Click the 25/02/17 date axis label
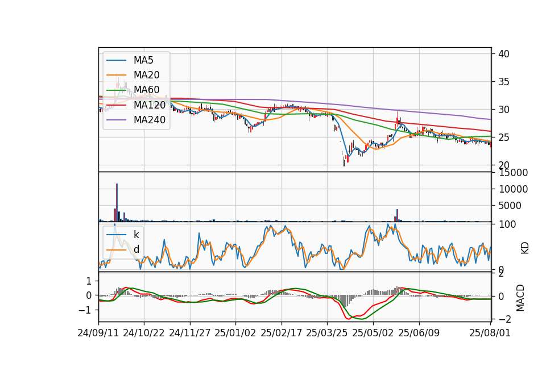This screenshot has width=546, height=392. (x=282, y=333)
